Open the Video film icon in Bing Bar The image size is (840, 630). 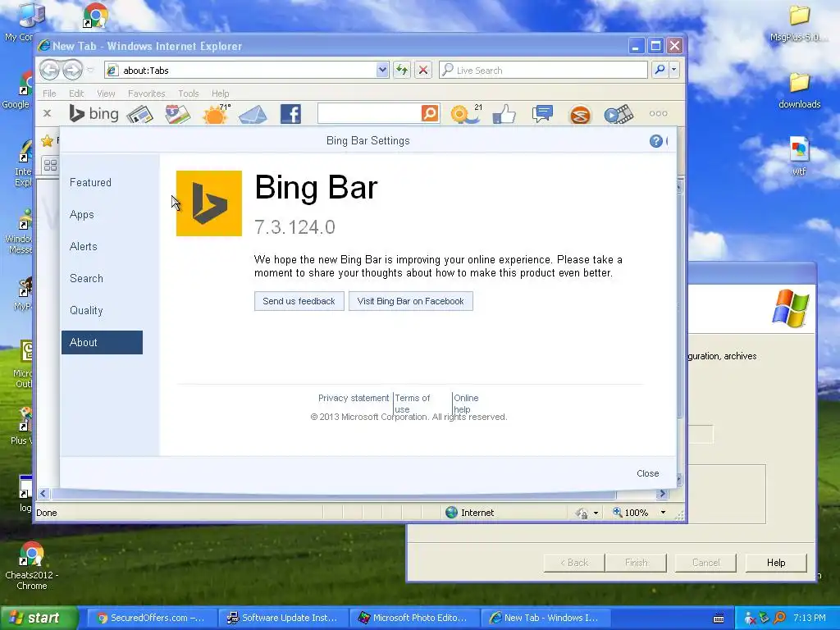pyautogui.click(x=619, y=115)
